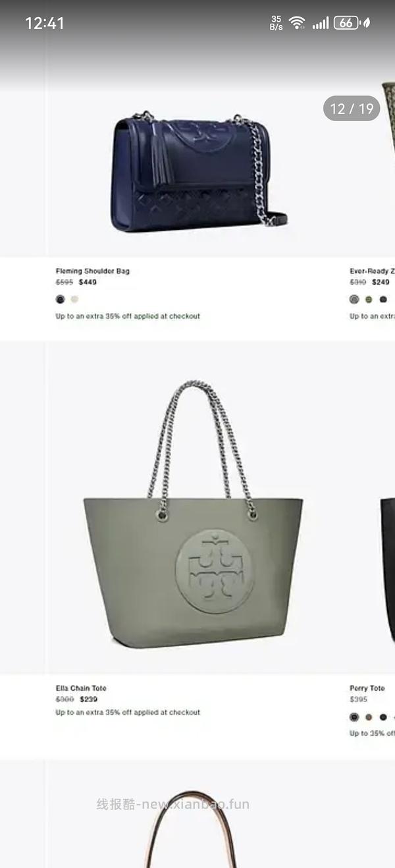
Task: Tap the cellular signal bars icon
Action: (321, 23)
